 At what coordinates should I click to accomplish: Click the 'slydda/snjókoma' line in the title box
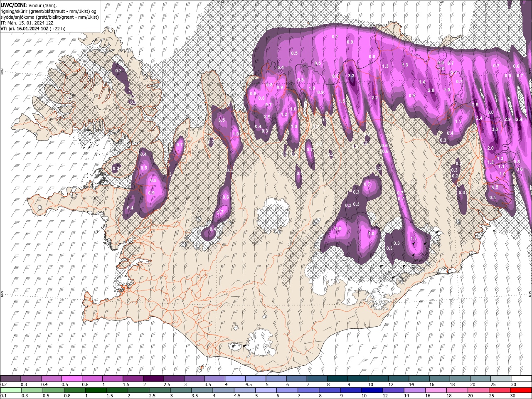50,17
